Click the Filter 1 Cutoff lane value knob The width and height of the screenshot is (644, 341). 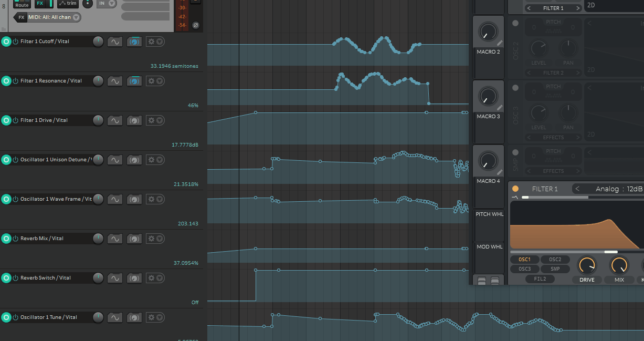[x=98, y=42]
